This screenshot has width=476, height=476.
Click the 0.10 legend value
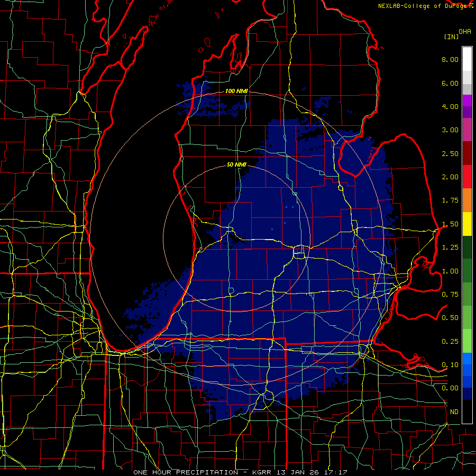pos(450,365)
